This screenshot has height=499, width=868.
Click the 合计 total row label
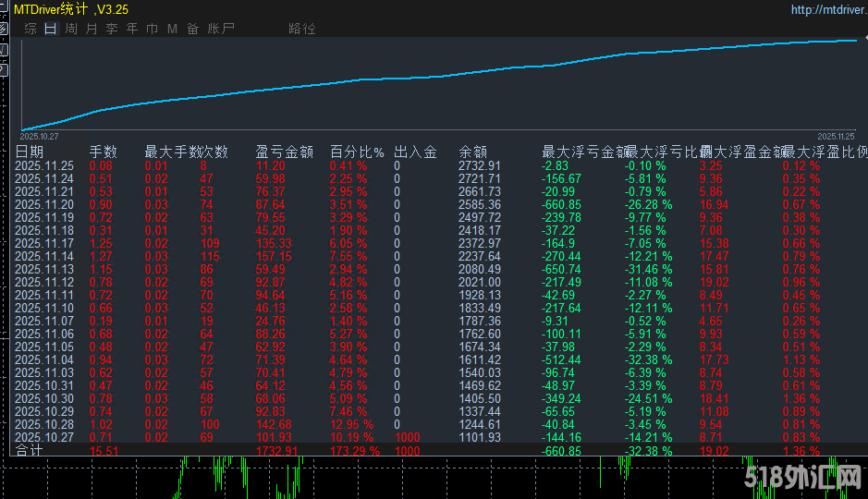click(30, 451)
